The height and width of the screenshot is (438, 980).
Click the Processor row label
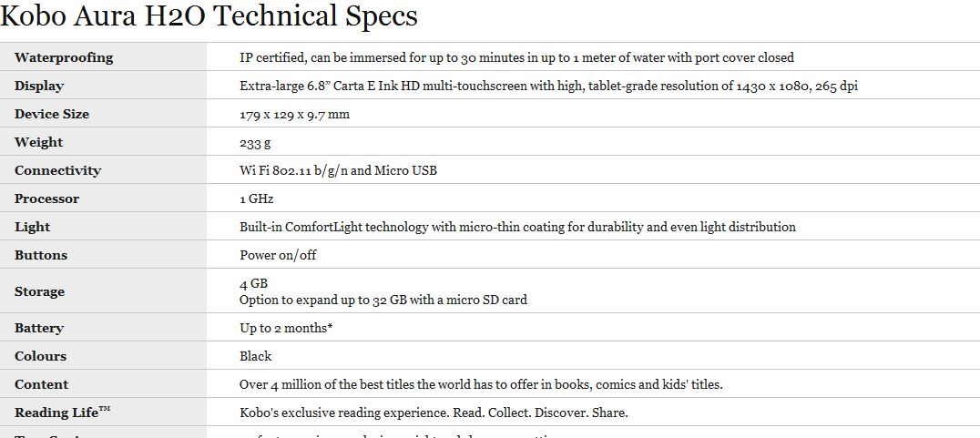point(46,199)
